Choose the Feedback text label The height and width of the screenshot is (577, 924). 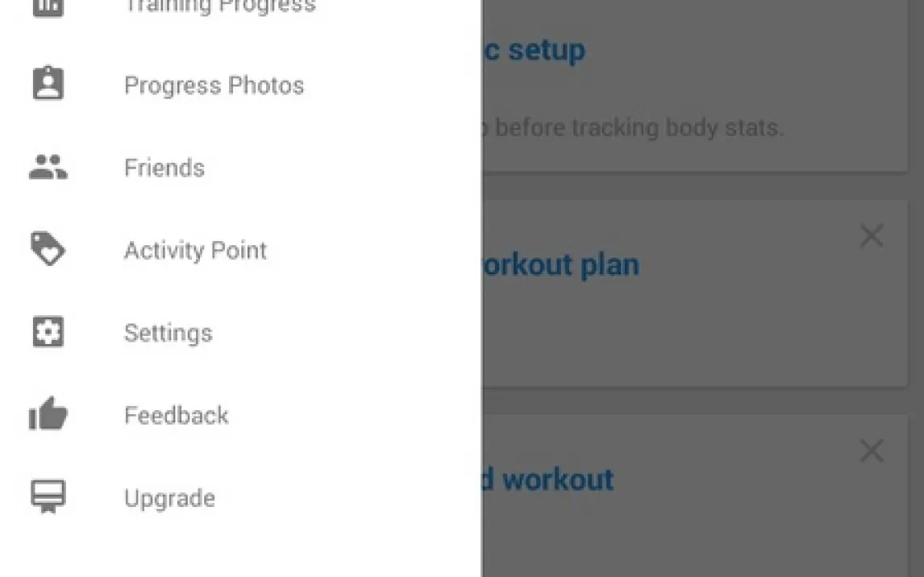[176, 415]
